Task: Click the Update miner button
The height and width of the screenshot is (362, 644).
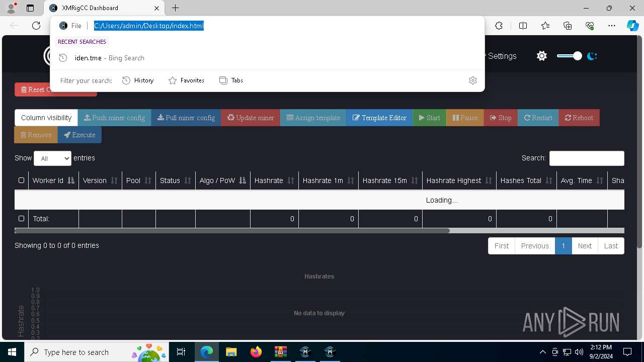Action: click(251, 118)
